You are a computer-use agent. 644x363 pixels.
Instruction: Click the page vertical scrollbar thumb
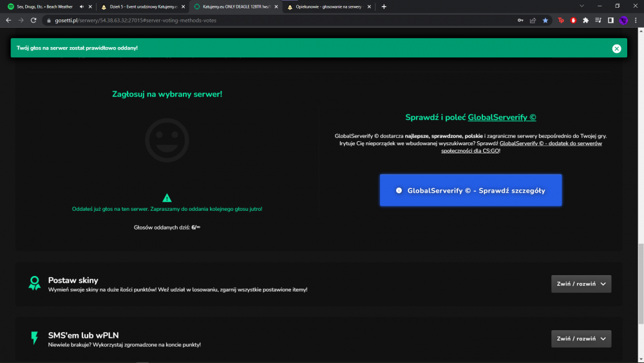coord(641,284)
